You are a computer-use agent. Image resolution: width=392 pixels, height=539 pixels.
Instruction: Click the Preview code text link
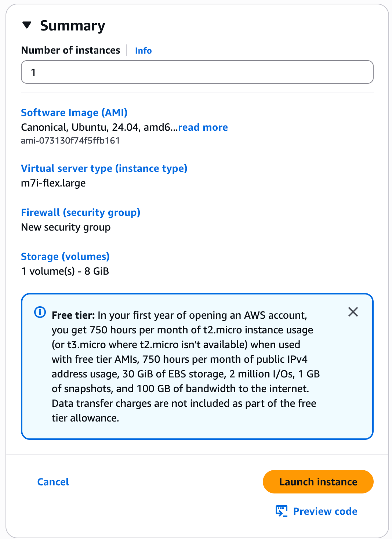coord(325,511)
